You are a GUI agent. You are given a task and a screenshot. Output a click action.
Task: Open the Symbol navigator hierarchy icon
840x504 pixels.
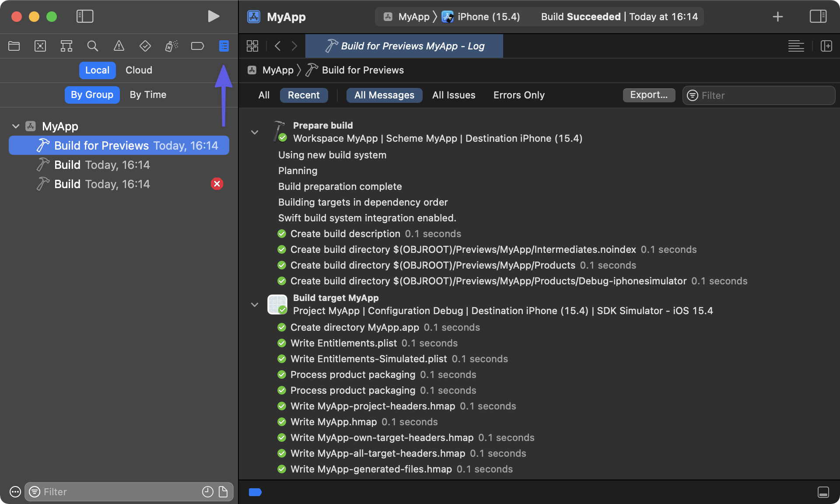pos(66,46)
